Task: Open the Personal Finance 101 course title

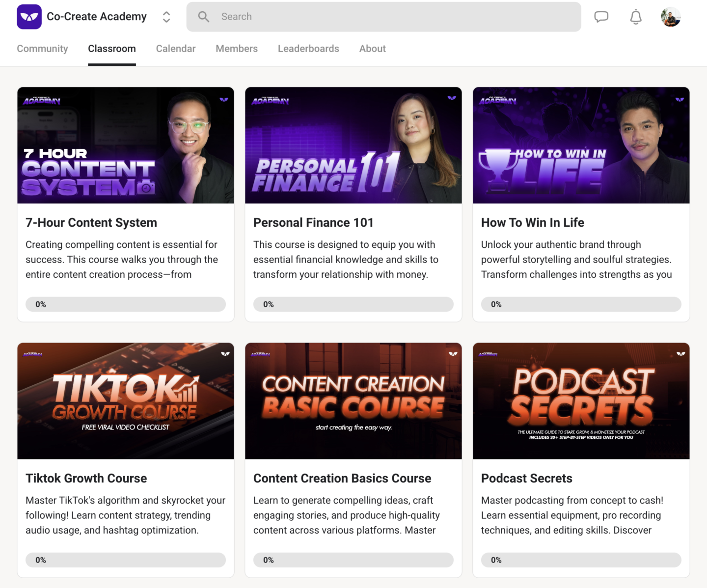Action: tap(313, 223)
